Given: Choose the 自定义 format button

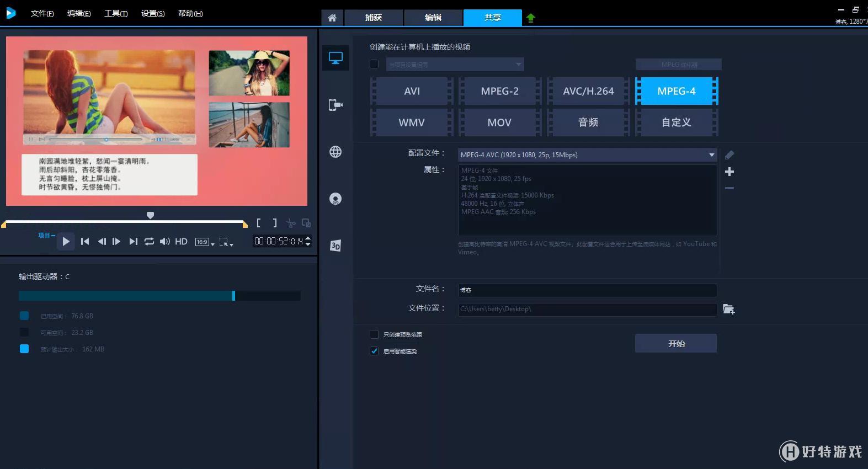Looking at the screenshot, I should [x=677, y=122].
